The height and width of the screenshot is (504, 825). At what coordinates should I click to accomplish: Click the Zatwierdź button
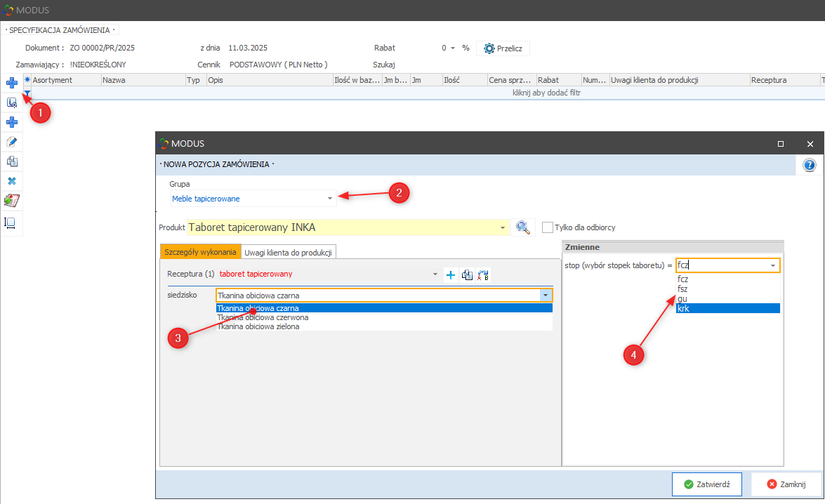pyautogui.click(x=707, y=484)
